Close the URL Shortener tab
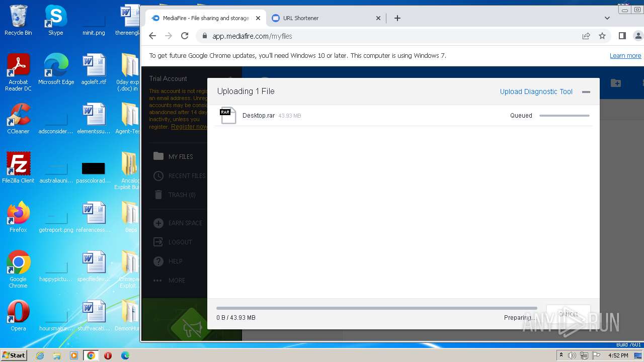Viewport: 644px width, 362px height. (x=378, y=18)
